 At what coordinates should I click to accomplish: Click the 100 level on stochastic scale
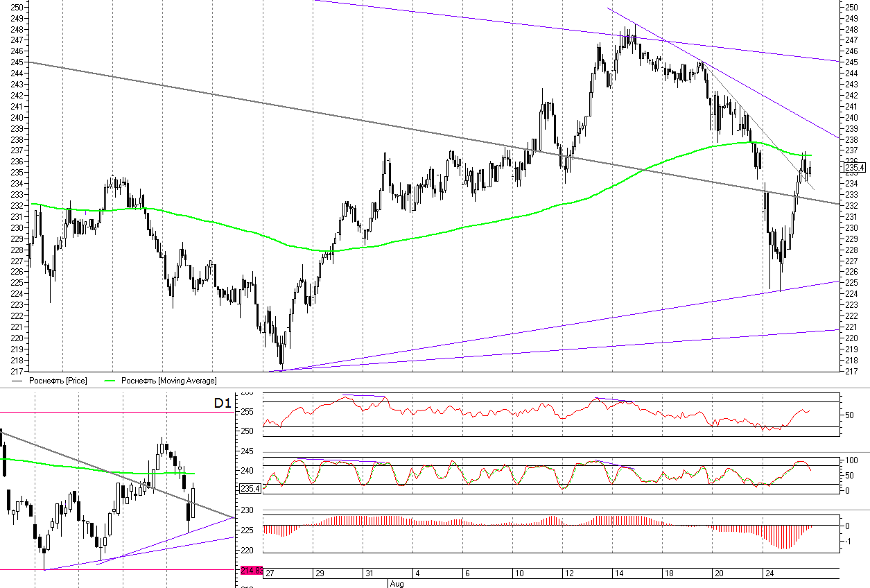pyautogui.click(x=851, y=460)
